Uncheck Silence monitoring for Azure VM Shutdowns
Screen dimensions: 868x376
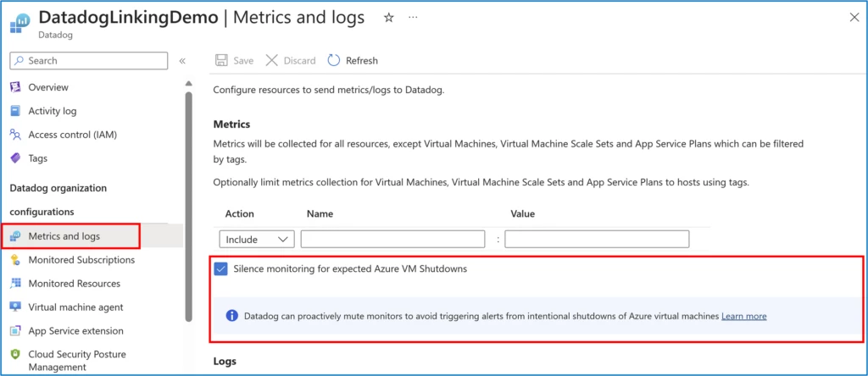pyautogui.click(x=221, y=269)
